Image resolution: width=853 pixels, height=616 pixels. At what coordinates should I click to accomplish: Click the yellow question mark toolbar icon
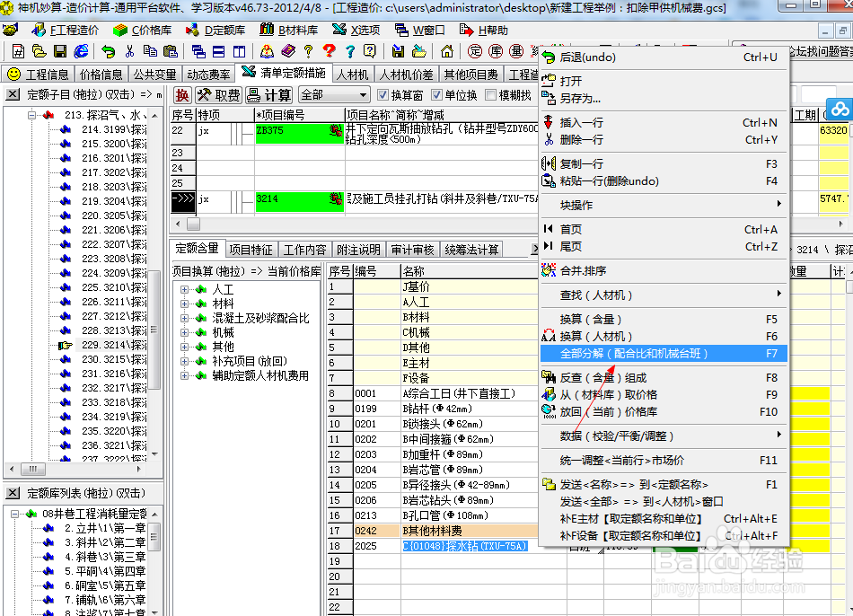click(x=309, y=51)
